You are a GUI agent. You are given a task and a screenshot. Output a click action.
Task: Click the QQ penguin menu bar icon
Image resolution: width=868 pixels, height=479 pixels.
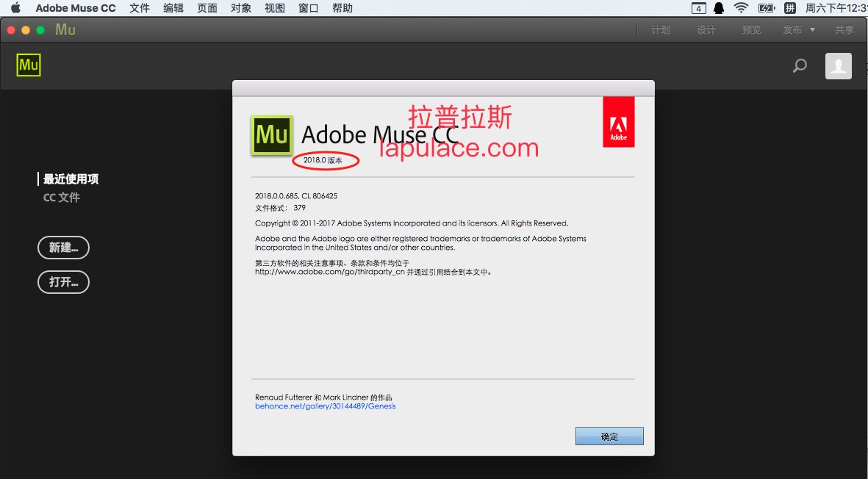pyautogui.click(x=719, y=8)
